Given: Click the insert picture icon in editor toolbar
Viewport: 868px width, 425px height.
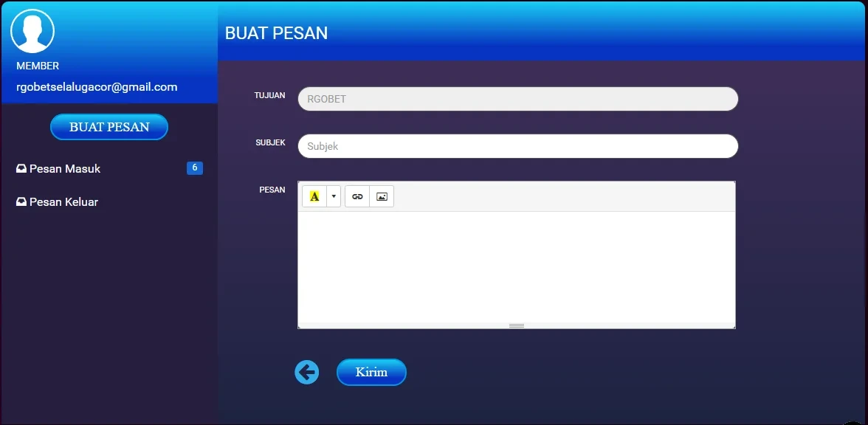Looking at the screenshot, I should (x=382, y=196).
